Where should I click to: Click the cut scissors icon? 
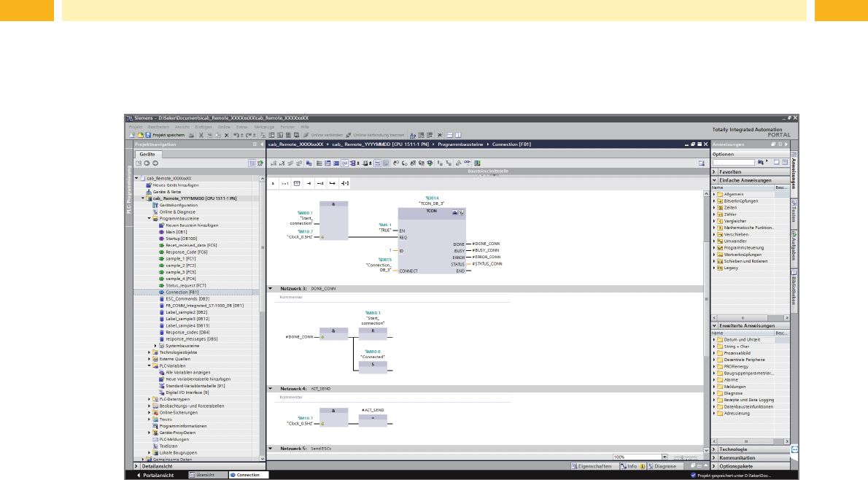click(x=201, y=135)
